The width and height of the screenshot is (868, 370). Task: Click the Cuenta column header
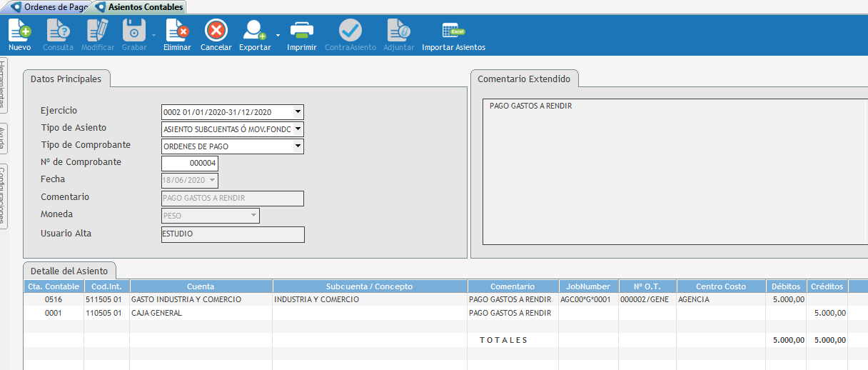click(200, 286)
